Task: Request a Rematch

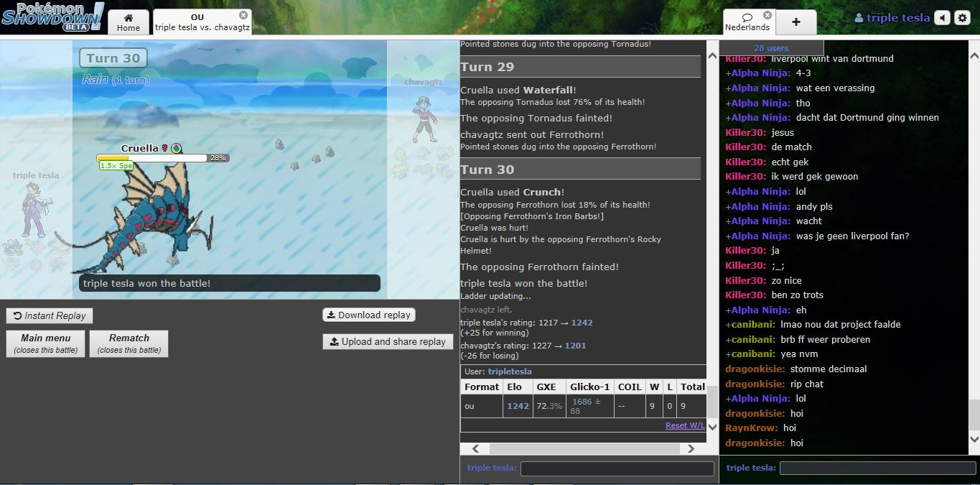Action: click(129, 343)
